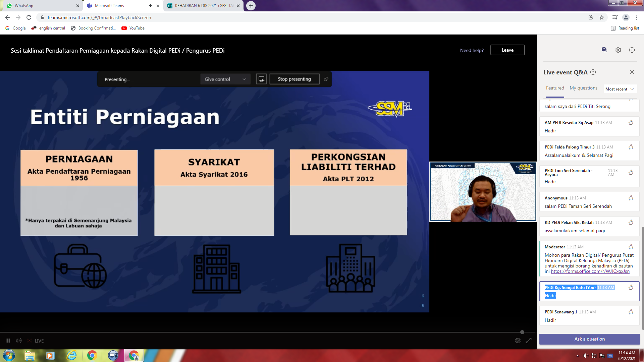The image size is (644, 362).
Task: Open Chrome profile avatar
Action: (626, 17)
